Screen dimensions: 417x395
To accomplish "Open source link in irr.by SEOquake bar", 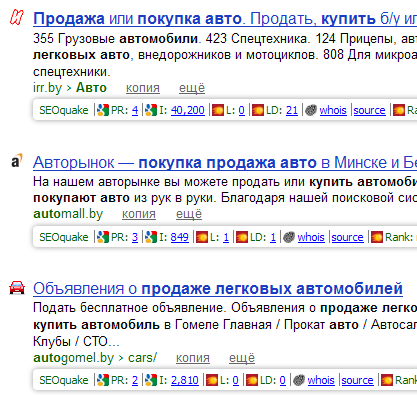I will point(369,110).
